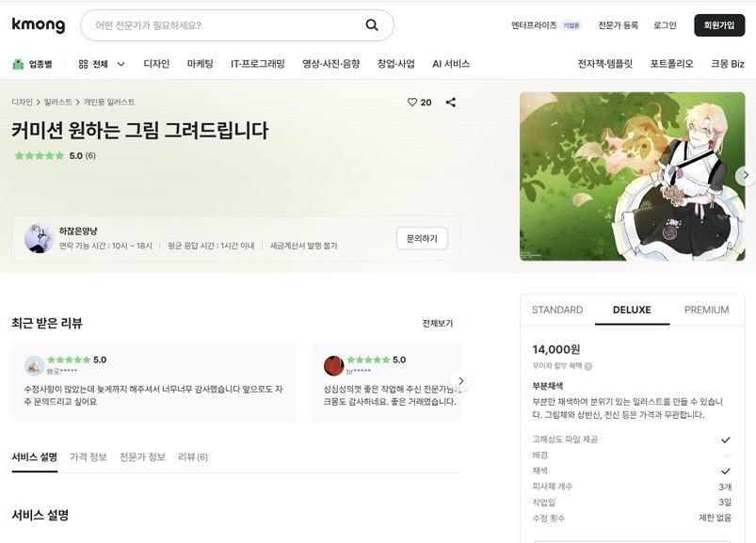Image resolution: width=756 pixels, height=543 pixels.
Task: Expand the 전체 categories dropdown
Action: tap(102, 64)
